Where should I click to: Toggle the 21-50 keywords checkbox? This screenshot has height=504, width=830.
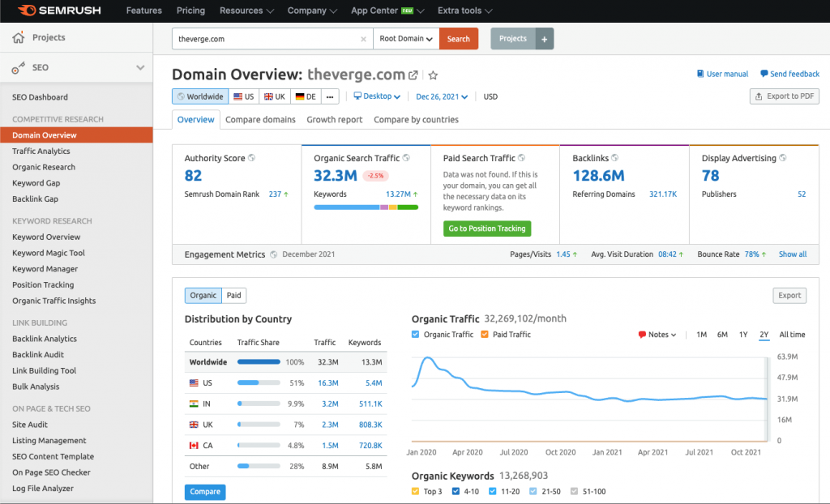(x=533, y=491)
